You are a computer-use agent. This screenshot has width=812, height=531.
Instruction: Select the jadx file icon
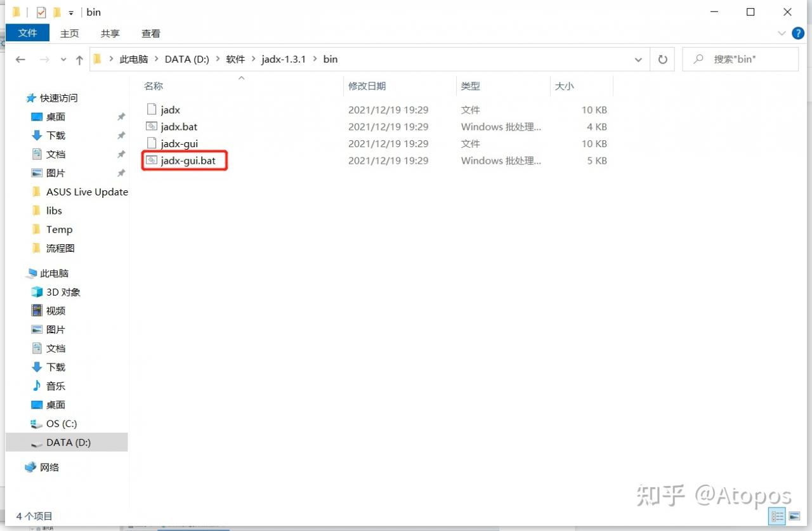click(151, 110)
